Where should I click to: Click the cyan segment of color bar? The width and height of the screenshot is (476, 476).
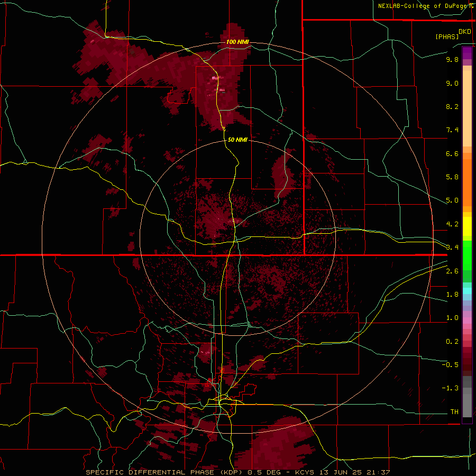coord(467,291)
